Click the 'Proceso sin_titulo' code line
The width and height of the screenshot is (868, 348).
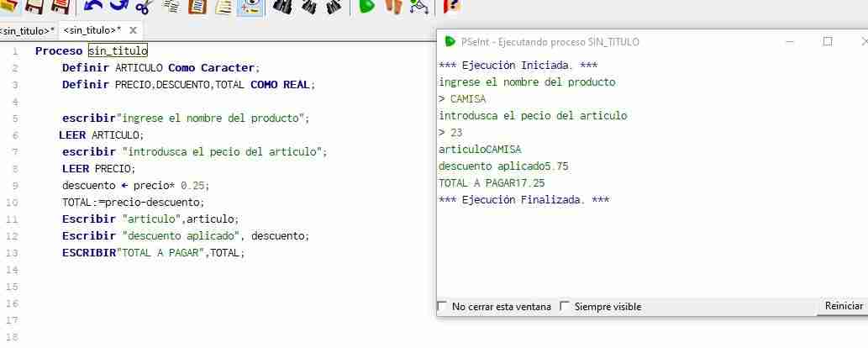(x=92, y=51)
